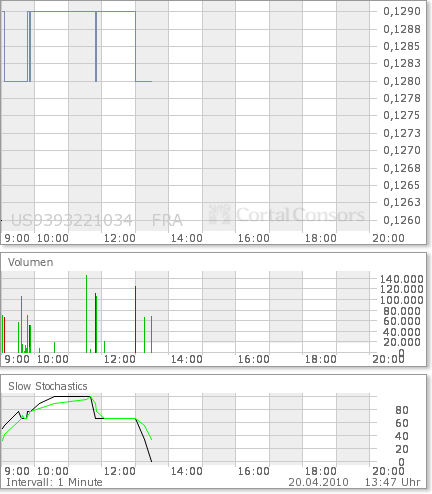Click the 60 label on Stochastics axis
432x494 pixels.
(402, 423)
